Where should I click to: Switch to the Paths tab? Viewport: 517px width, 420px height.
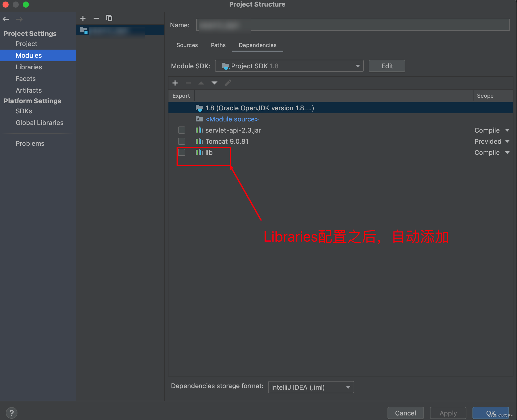point(218,45)
